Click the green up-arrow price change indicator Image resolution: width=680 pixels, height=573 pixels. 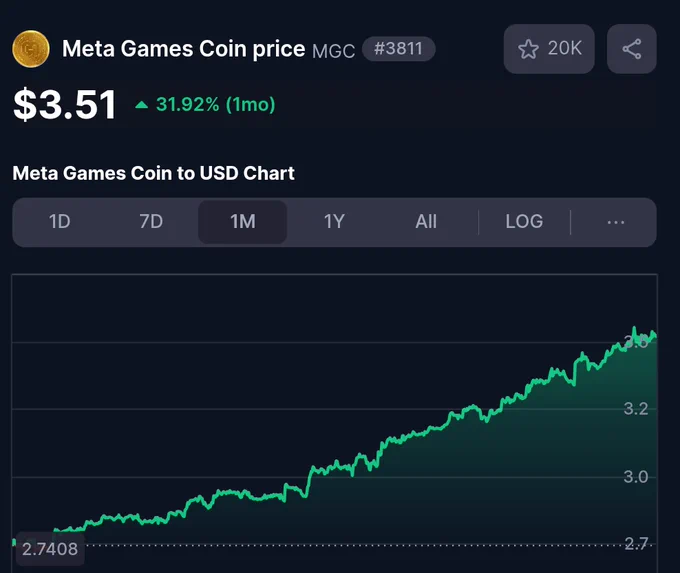click(x=141, y=105)
